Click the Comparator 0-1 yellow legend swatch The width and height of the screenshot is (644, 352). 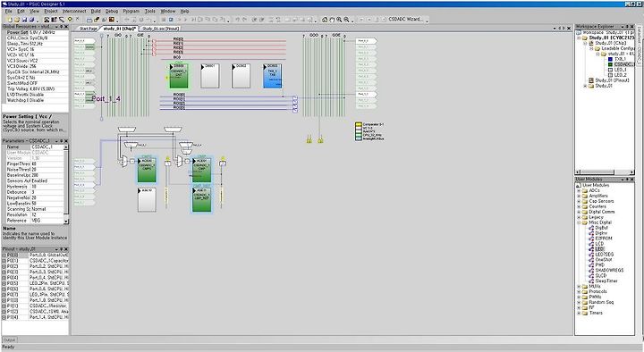pyautogui.click(x=358, y=124)
